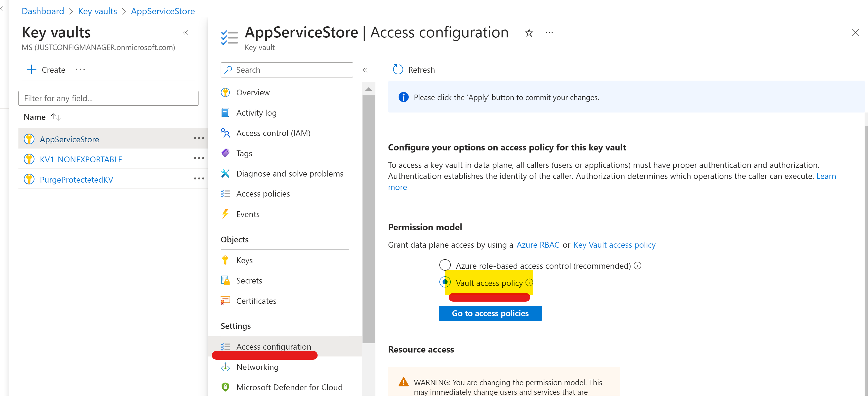Click the info icon next to Vault access policy

tap(529, 283)
